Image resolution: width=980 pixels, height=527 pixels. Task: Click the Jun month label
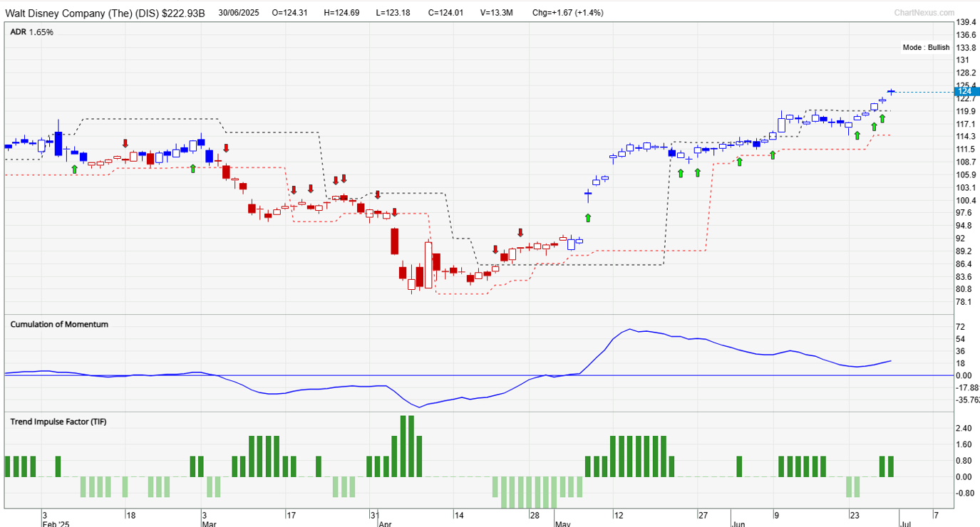[x=738, y=523]
